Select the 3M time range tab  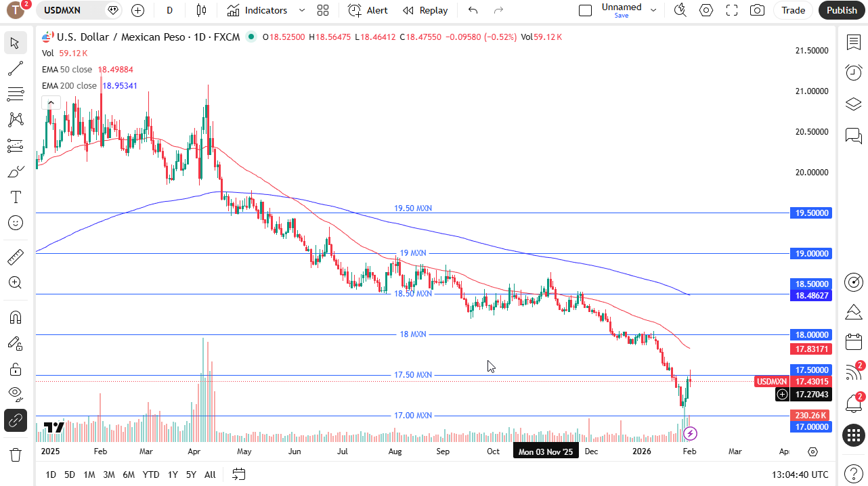pyautogui.click(x=108, y=474)
